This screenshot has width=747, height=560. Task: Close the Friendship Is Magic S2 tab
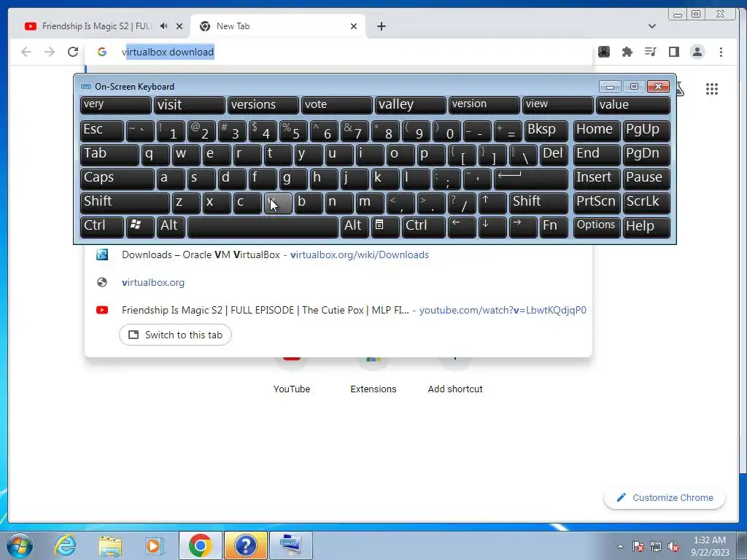179,26
